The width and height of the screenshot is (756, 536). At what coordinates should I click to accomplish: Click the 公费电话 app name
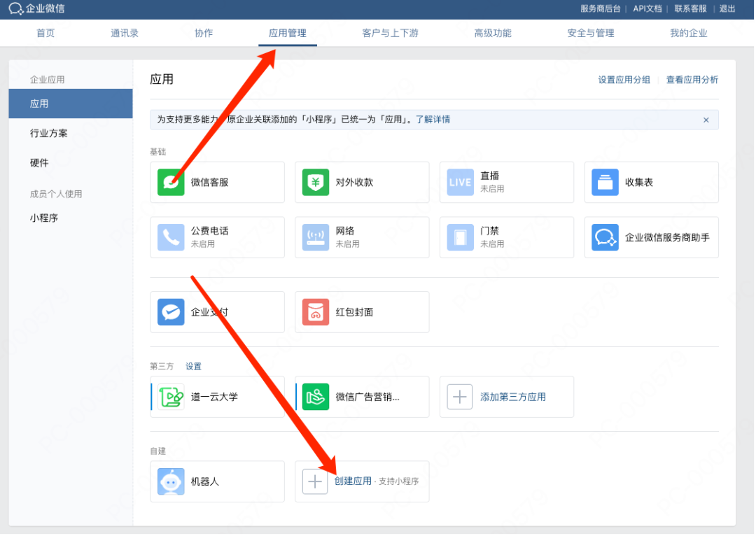pos(210,231)
